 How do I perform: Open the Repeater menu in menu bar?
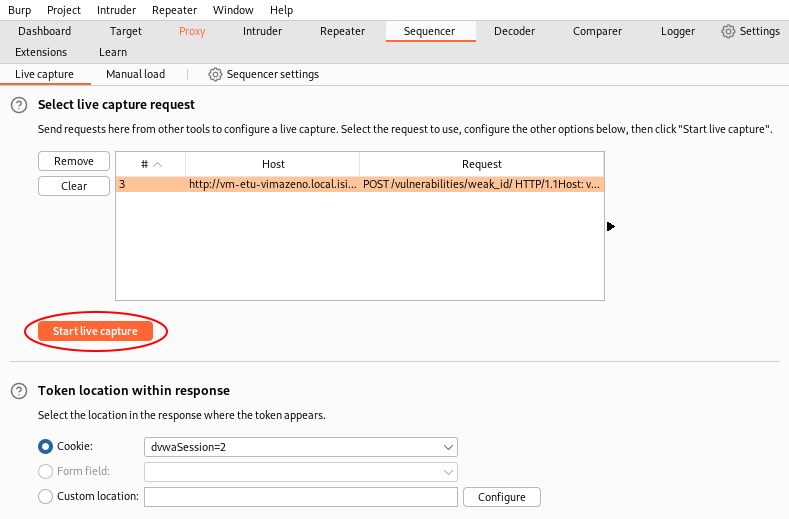(x=175, y=10)
